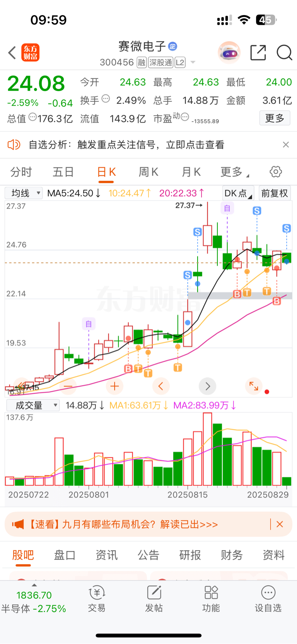The height and width of the screenshot is (644, 297).
Task: Tap the lowest B buy marker near right
Action: coord(277,301)
